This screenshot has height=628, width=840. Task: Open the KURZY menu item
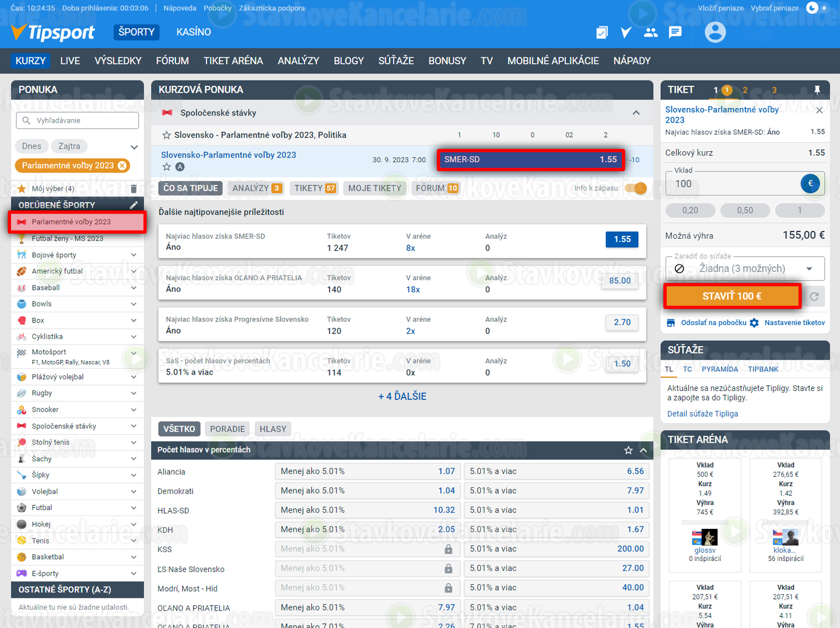click(x=30, y=61)
